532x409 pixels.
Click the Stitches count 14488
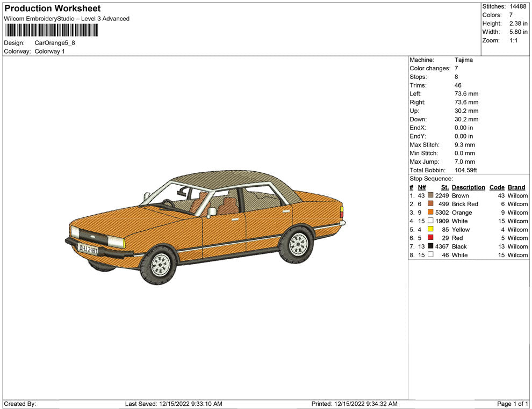tap(517, 6)
